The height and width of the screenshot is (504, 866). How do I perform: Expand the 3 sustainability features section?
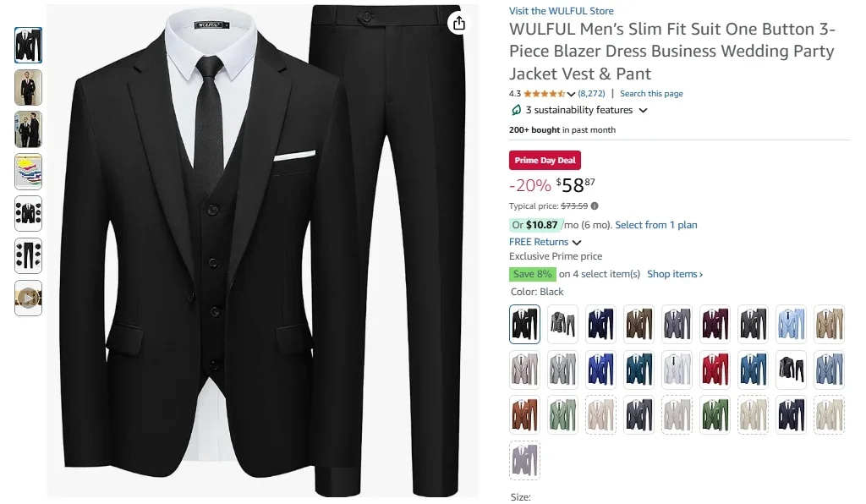point(643,110)
